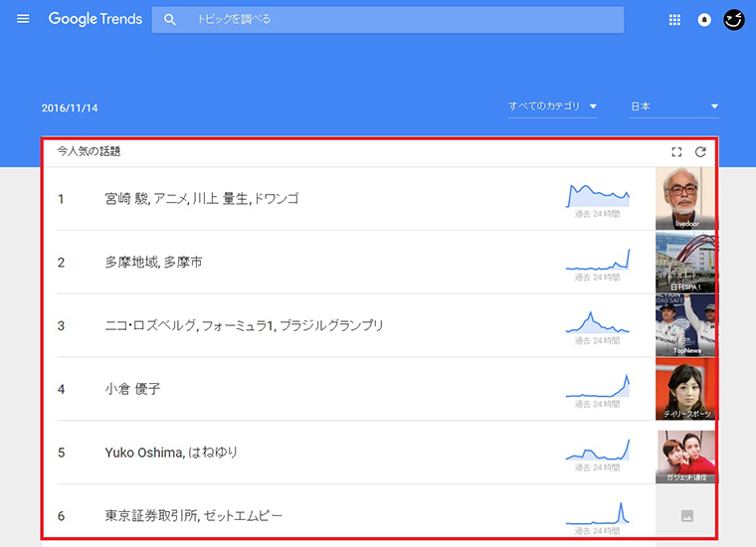Click the rank number 6
This screenshot has width=756, height=547.
61,516
